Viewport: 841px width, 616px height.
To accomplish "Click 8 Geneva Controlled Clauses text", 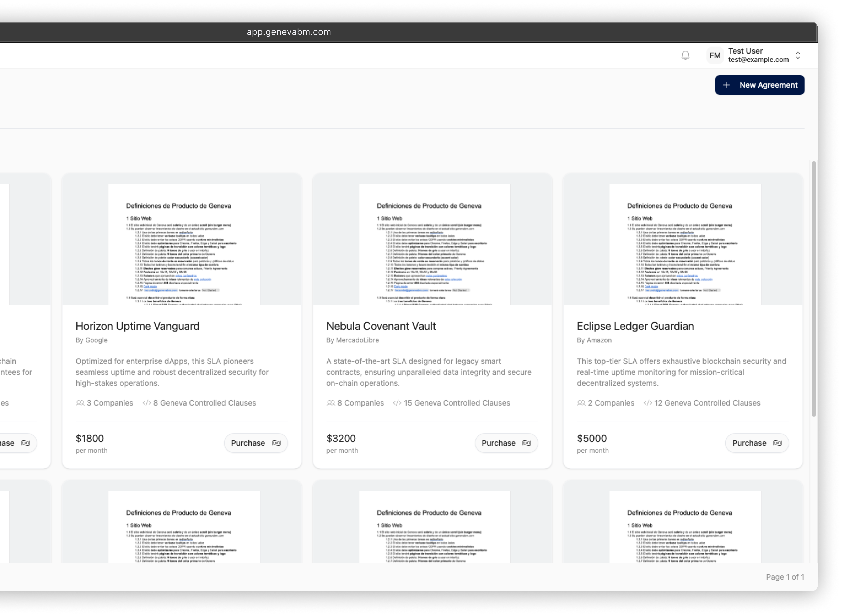I will click(x=205, y=403).
